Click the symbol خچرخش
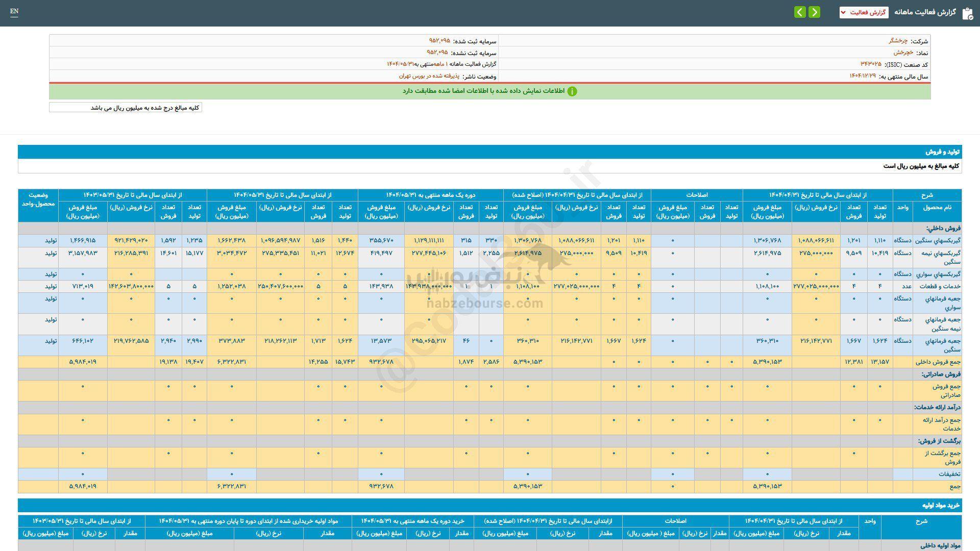Screen dimensions: 980x551 (x=902, y=53)
